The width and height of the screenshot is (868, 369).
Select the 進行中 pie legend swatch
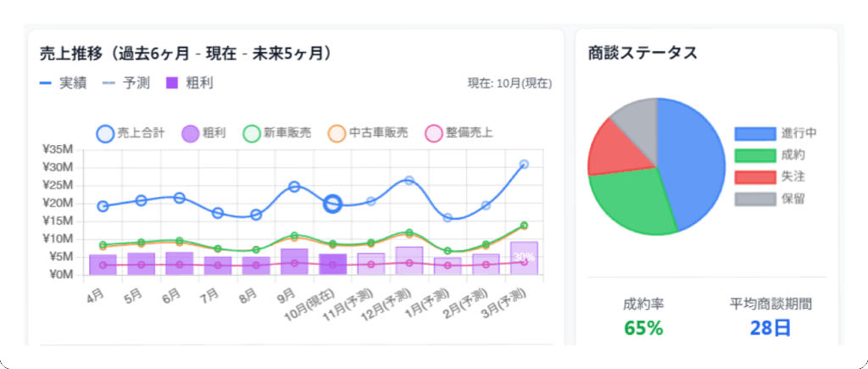click(x=754, y=133)
